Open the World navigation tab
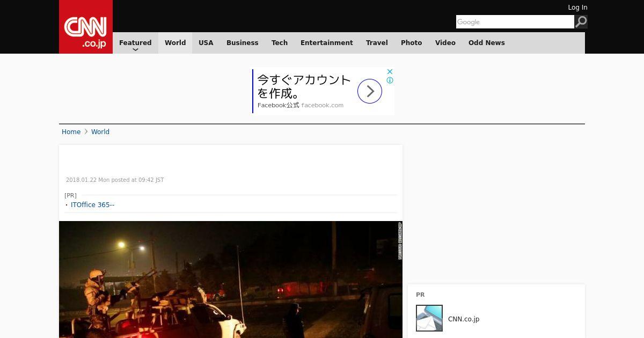644x338 pixels. [175, 43]
